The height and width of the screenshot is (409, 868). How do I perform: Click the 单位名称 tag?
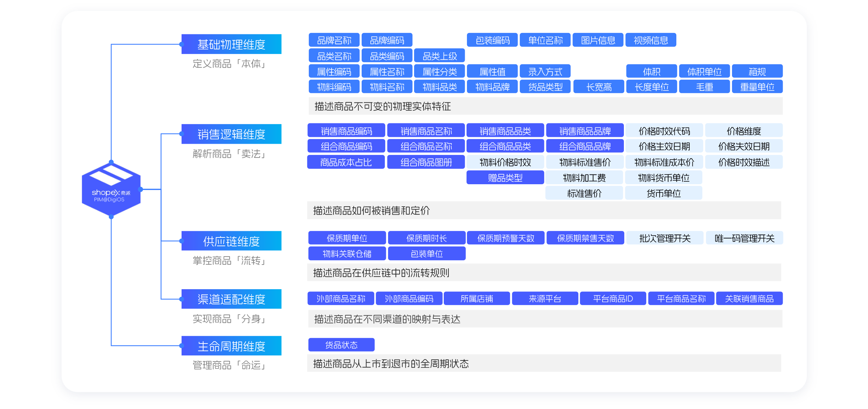545,40
